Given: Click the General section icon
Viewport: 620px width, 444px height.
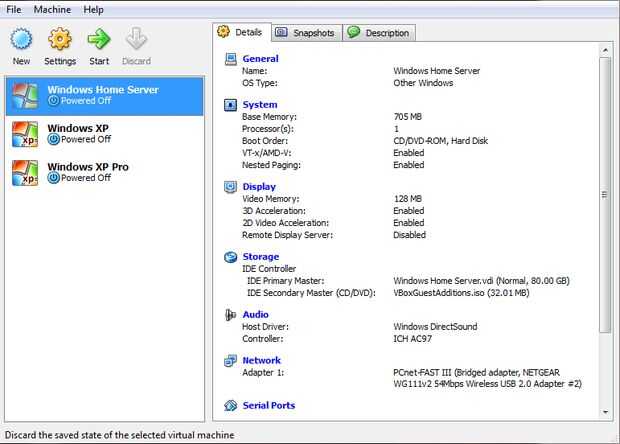Looking at the screenshot, I should [x=231, y=59].
